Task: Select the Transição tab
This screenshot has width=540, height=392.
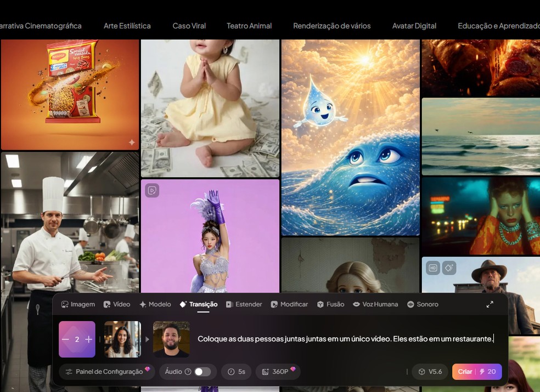Action: pyautogui.click(x=198, y=304)
